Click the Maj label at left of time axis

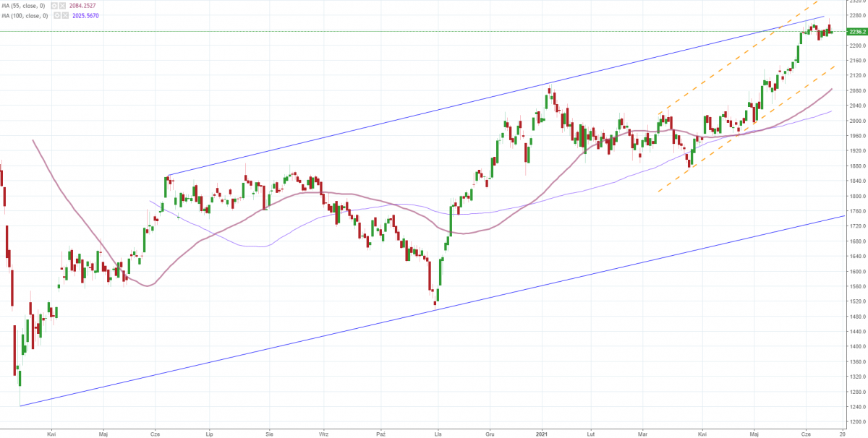104,434
